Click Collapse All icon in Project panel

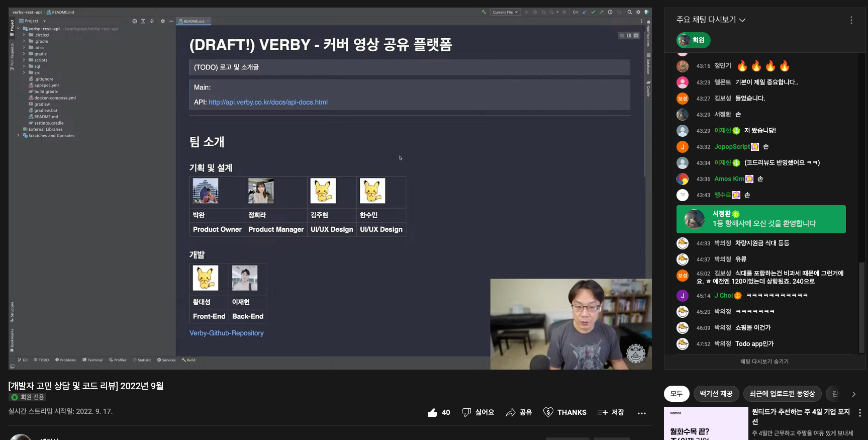(152, 21)
